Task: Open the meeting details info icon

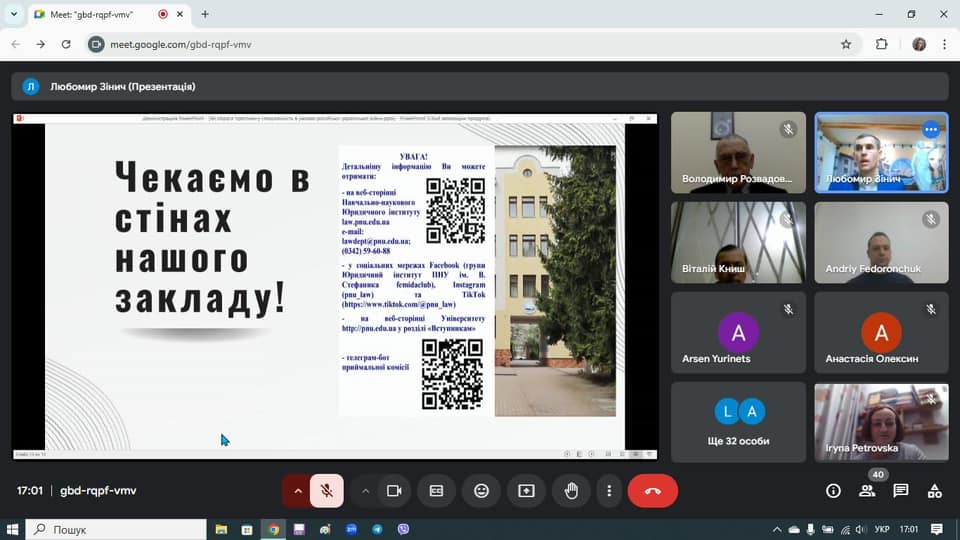Action: coord(833,491)
